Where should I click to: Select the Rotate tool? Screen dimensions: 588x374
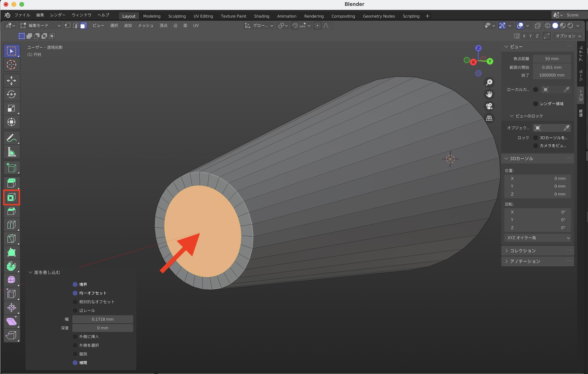pos(11,94)
